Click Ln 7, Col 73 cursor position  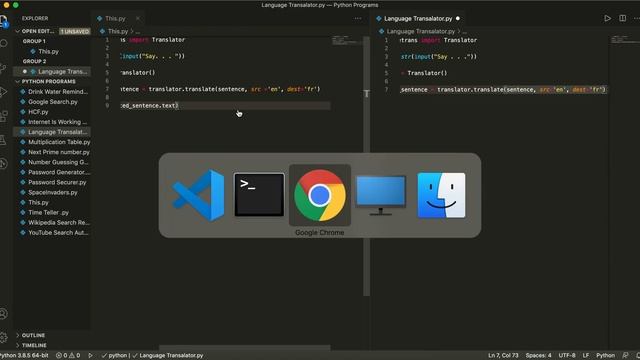pyautogui.click(x=503, y=356)
